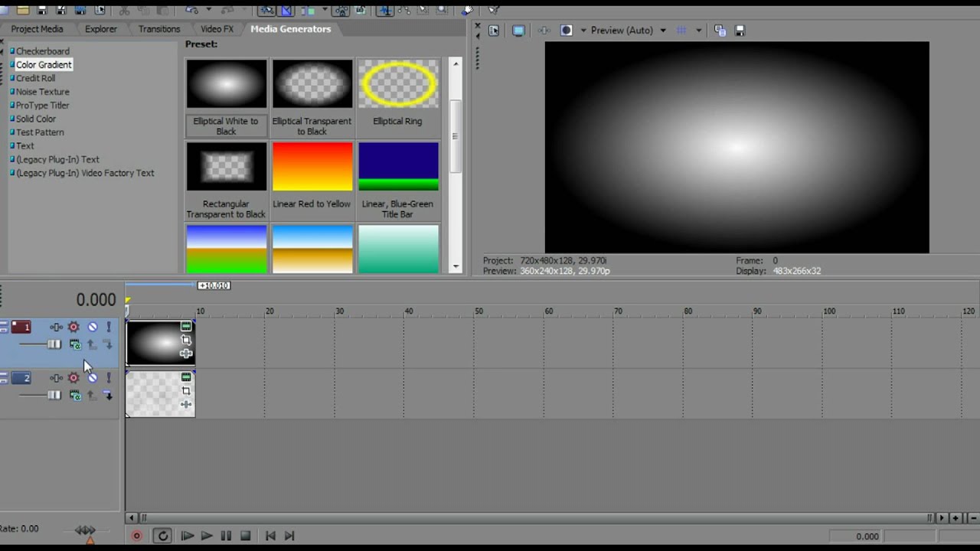Image resolution: width=980 pixels, height=551 pixels.
Task: Click preset list scroll down arrow
Action: tap(456, 266)
